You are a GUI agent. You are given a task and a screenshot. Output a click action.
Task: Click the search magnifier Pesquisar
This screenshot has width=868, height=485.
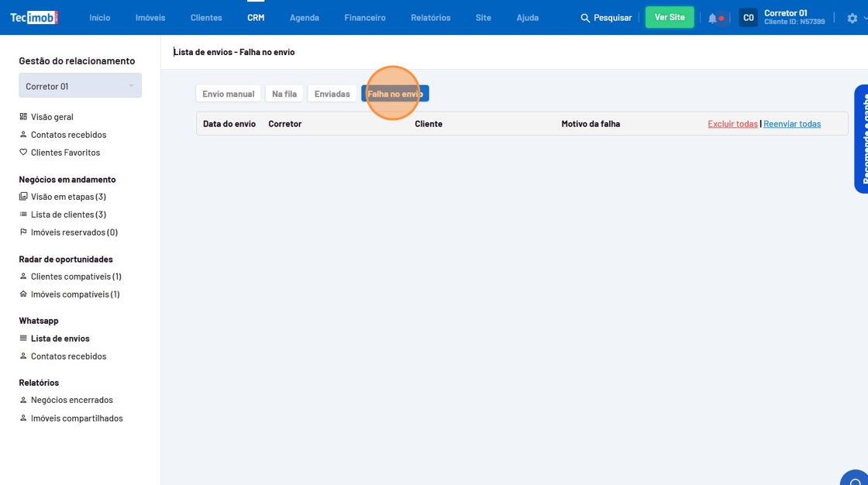point(606,18)
